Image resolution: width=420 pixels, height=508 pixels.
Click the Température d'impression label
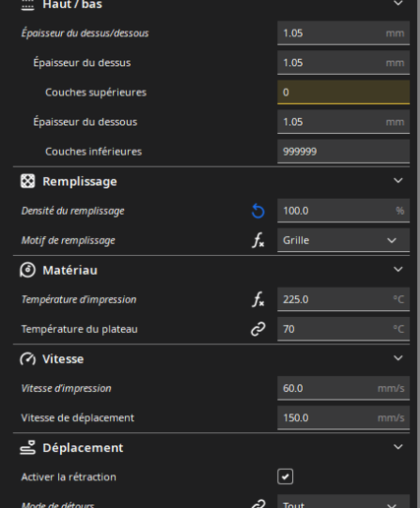[79, 299]
